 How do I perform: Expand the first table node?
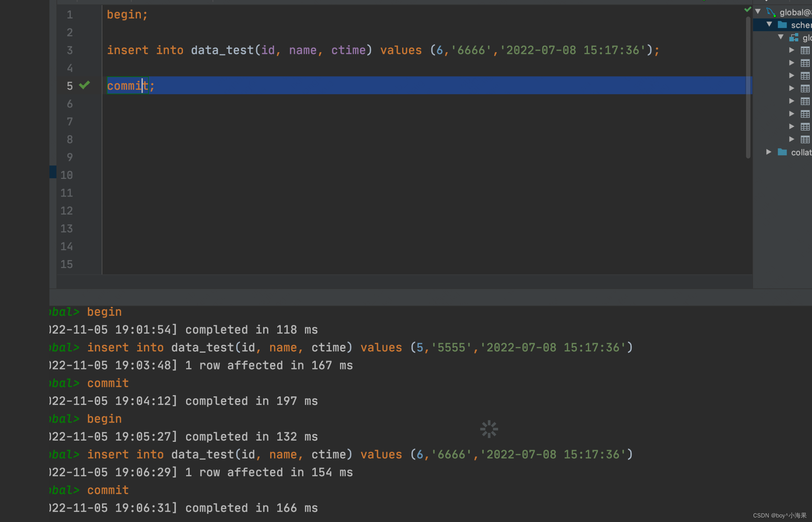[791, 50]
